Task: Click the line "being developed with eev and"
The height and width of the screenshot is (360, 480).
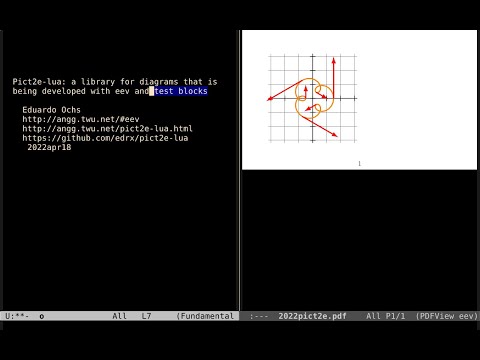Action: tap(81, 91)
